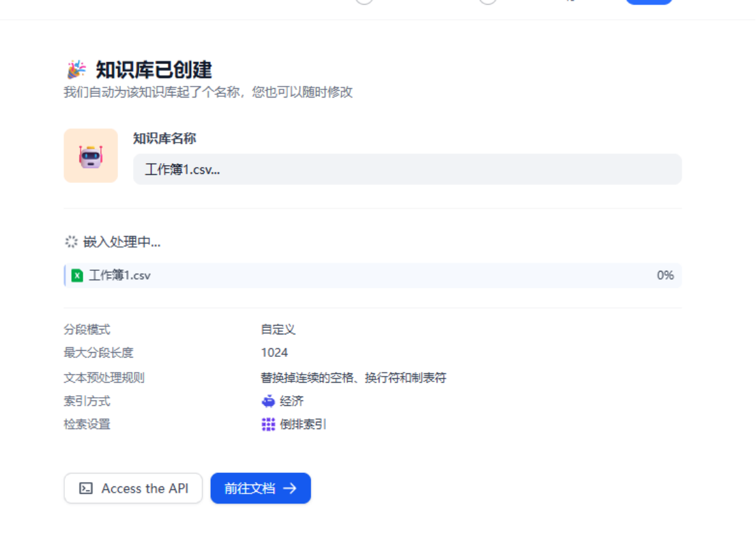Click the 经济 index method text
756x552 pixels.
pos(291,401)
